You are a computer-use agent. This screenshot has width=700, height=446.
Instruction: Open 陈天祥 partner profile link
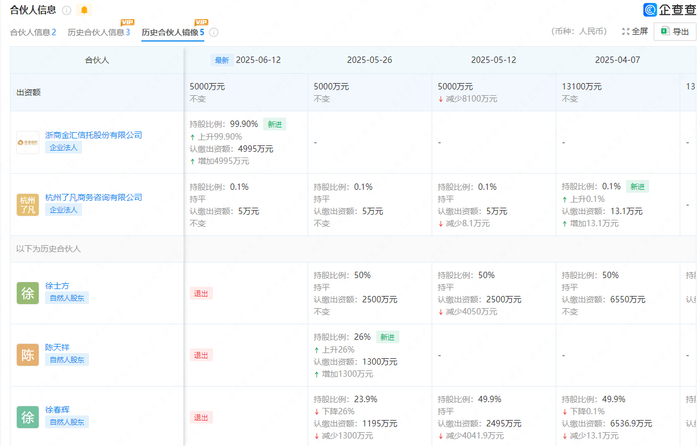(58, 346)
